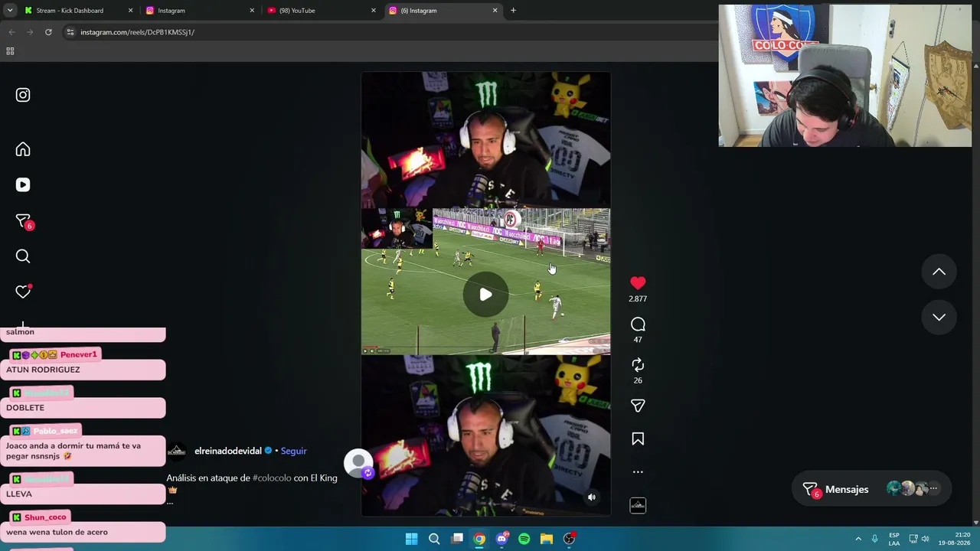This screenshot has width=980, height=551.
Task: Open OBS Studio from the taskbar
Action: 569,539
